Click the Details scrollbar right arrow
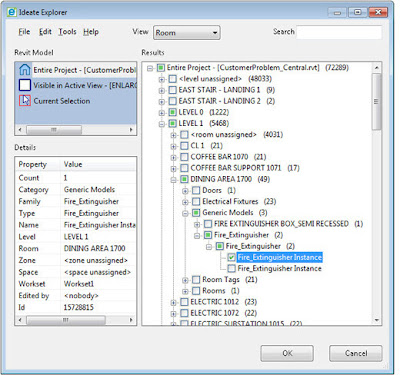This screenshot has height=375, width=400. pyautogui.click(x=131, y=320)
